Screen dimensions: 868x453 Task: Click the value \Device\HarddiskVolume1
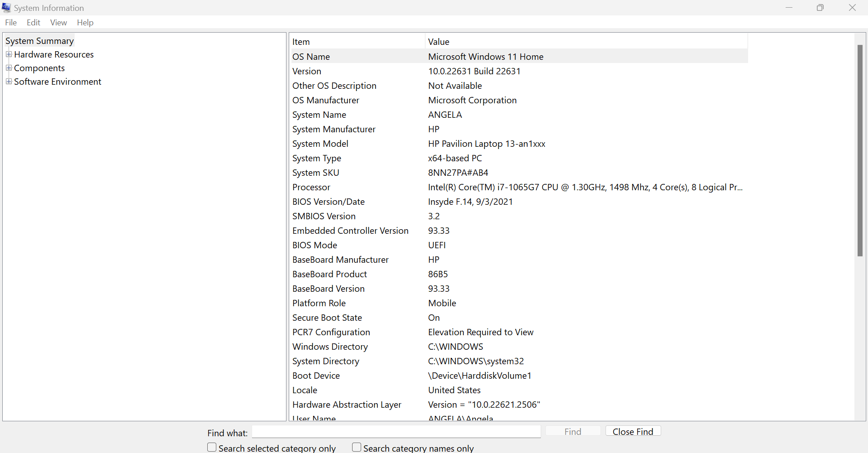(x=480, y=376)
